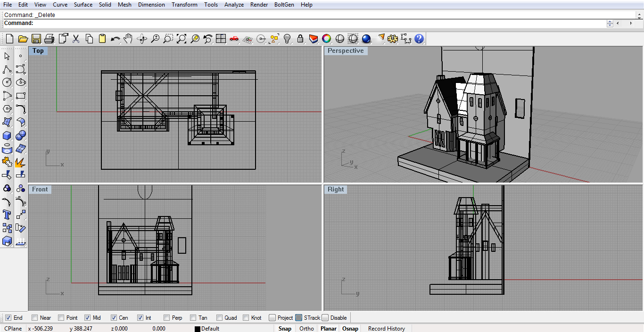Toggle Ortho mode in status bar
Viewport: 644px width, 332px height.
tap(306, 329)
